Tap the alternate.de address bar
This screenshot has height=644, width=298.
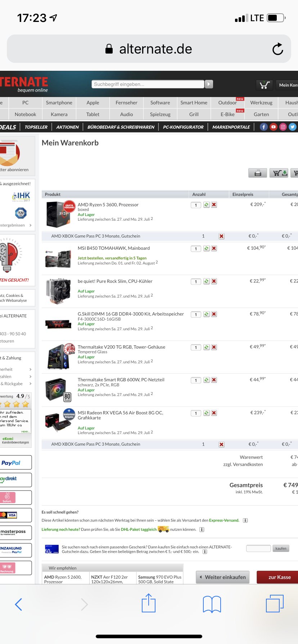pos(149,49)
